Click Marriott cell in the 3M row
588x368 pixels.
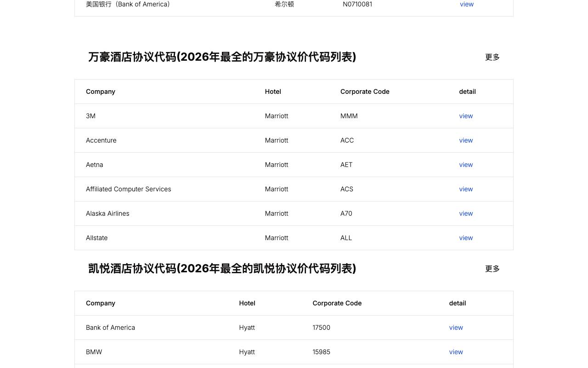point(277,116)
